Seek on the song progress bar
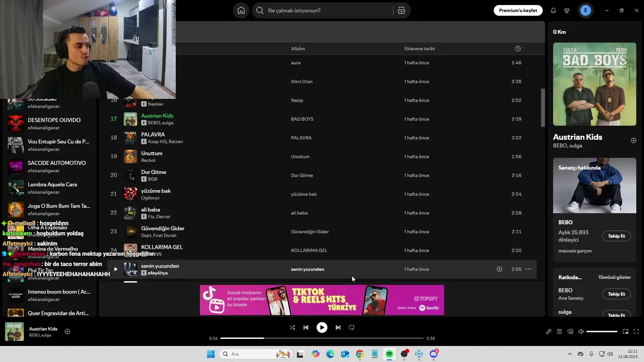 click(x=322, y=338)
